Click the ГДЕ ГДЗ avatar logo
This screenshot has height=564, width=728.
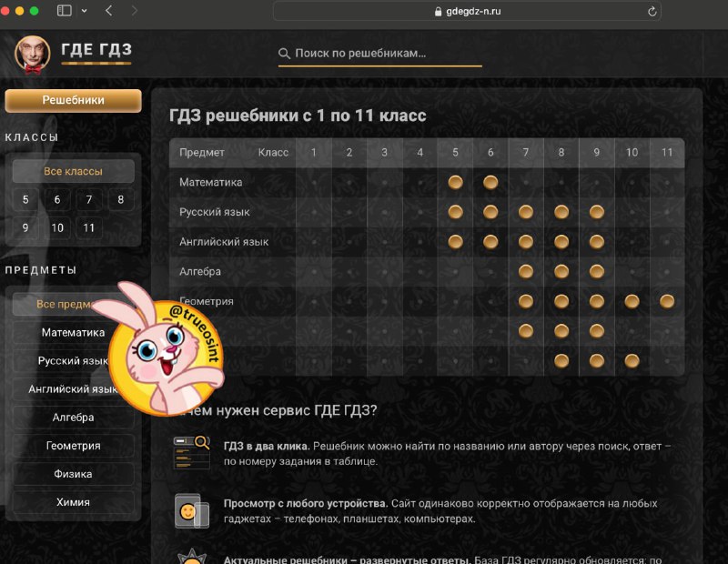tap(32, 55)
